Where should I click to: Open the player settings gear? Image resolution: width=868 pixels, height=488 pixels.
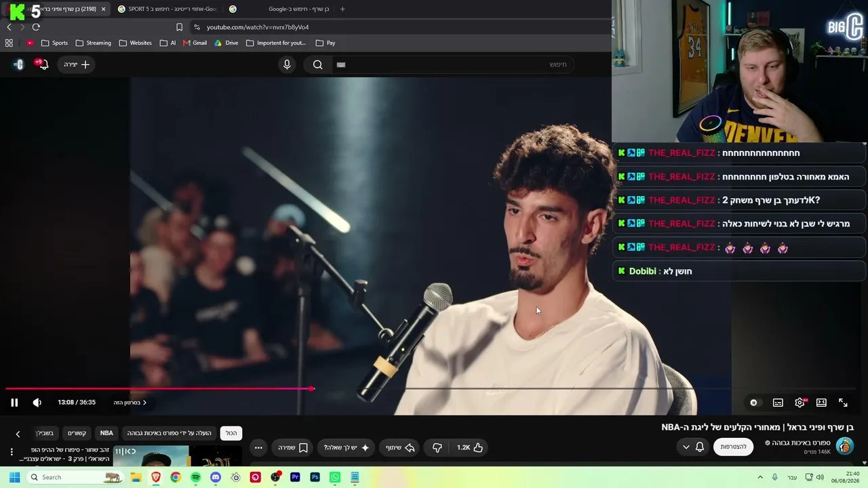click(800, 403)
